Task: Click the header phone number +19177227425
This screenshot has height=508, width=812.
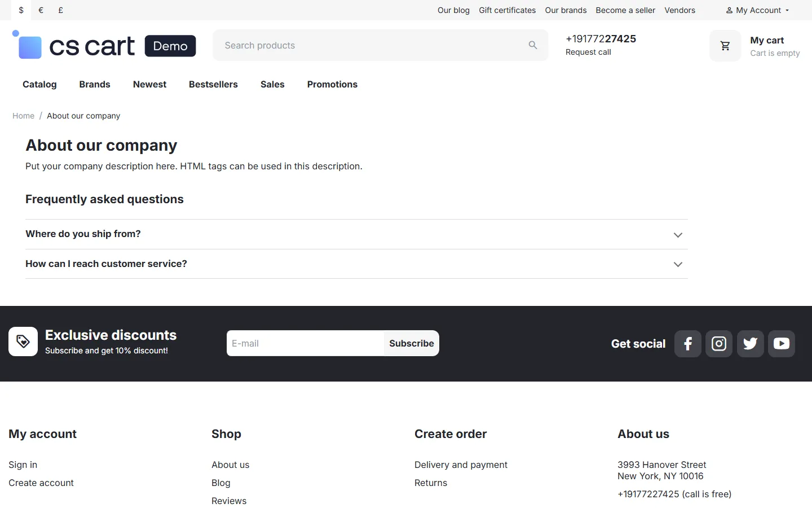Action: click(x=601, y=39)
